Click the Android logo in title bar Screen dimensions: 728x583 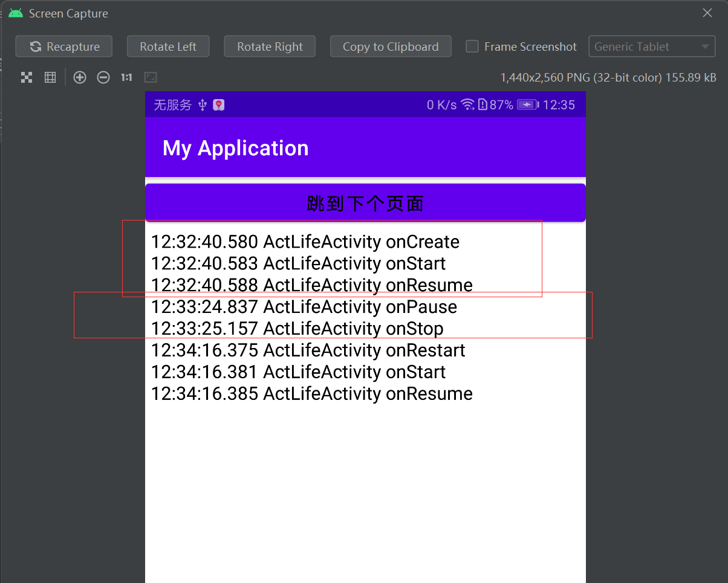coord(16,13)
